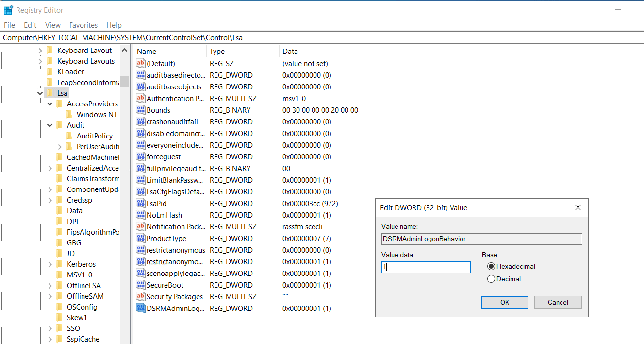Expand the Keyboard Layout key
Image resolution: width=644 pixels, height=344 pixels.
point(40,50)
